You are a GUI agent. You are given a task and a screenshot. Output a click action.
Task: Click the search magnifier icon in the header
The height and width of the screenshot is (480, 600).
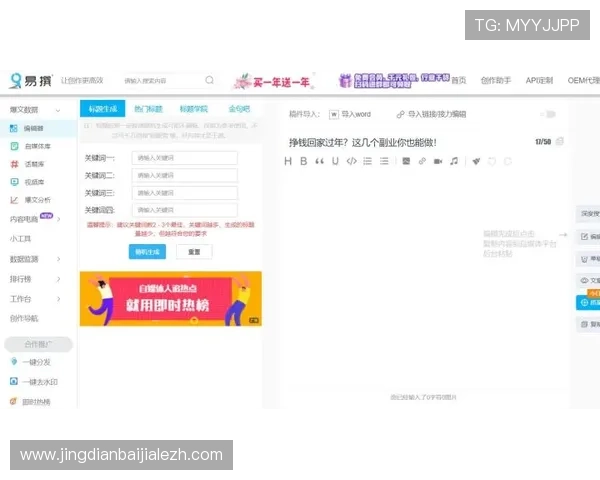[209, 80]
